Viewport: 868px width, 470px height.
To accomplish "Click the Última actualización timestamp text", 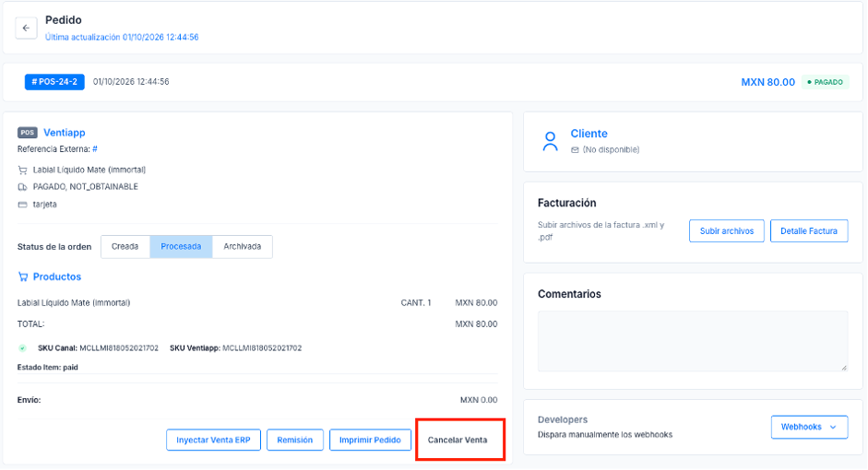I will click(122, 38).
